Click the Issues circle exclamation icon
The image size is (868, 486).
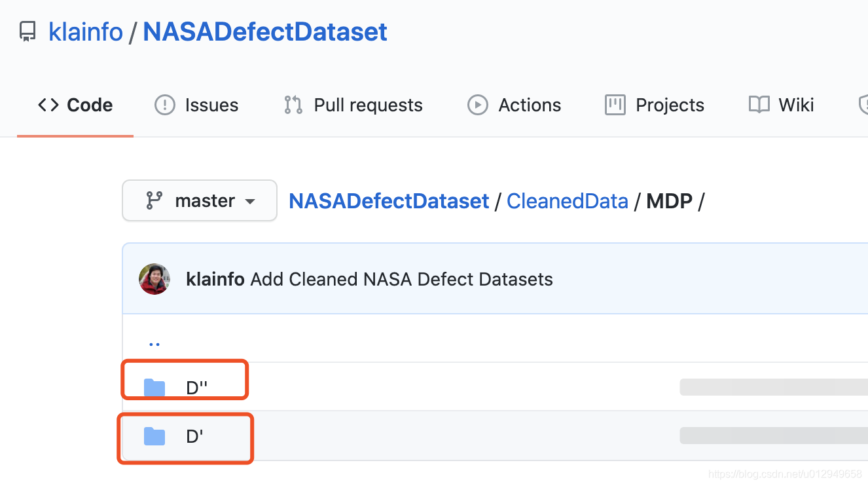coord(164,105)
